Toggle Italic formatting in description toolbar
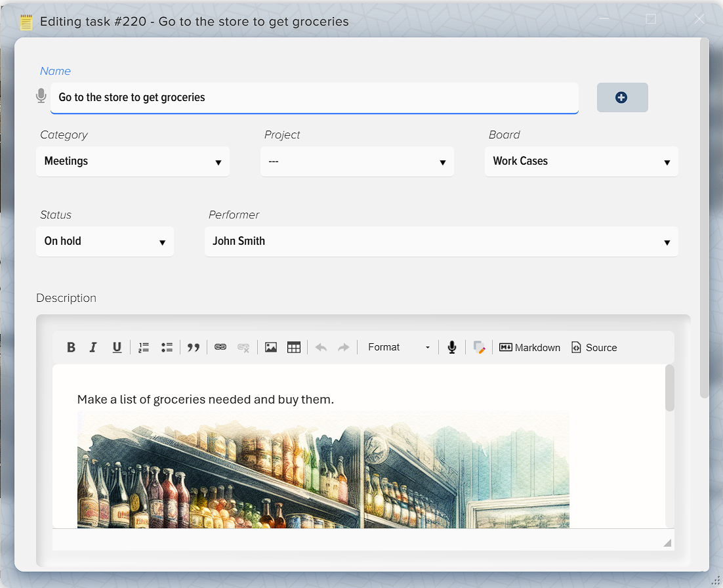Image resolution: width=723 pixels, height=588 pixels. tap(93, 347)
